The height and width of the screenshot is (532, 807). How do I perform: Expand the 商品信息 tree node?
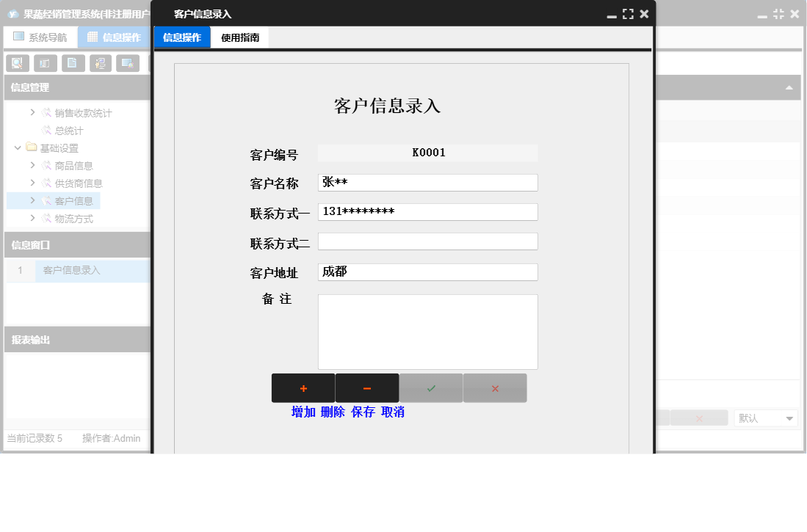[32, 165]
